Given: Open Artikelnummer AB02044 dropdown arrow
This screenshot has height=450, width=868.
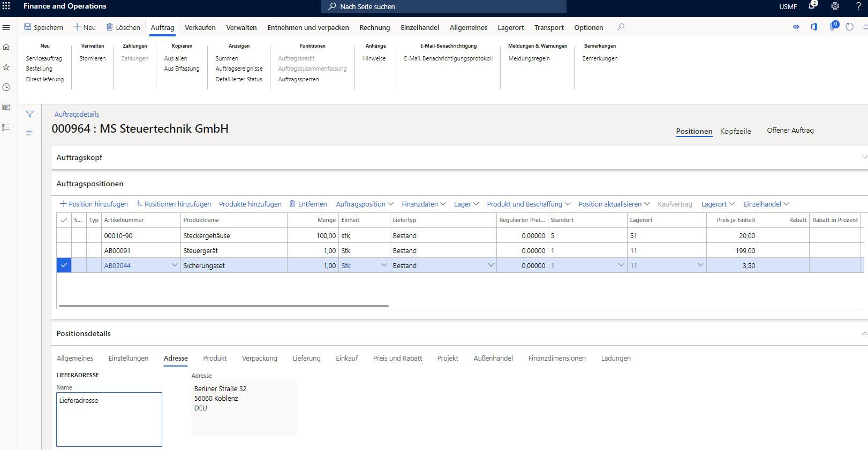Looking at the screenshot, I should coord(174,265).
